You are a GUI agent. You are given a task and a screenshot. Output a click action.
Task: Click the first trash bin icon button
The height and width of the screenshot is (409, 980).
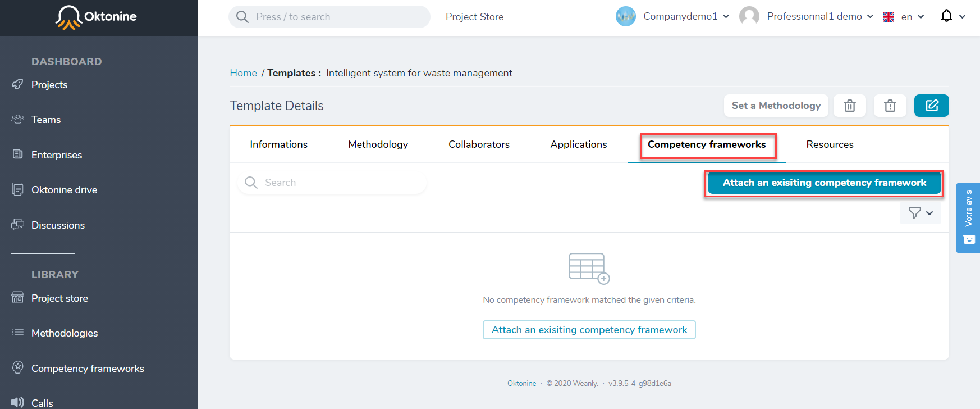point(850,106)
